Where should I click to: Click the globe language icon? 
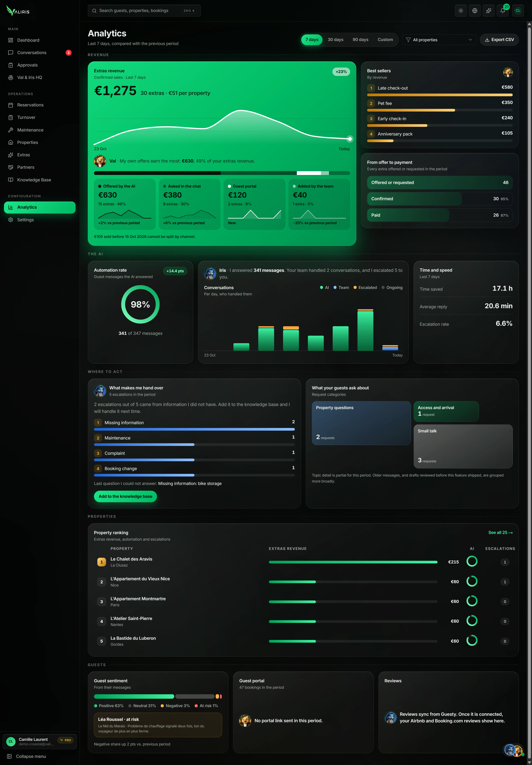click(475, 11)
